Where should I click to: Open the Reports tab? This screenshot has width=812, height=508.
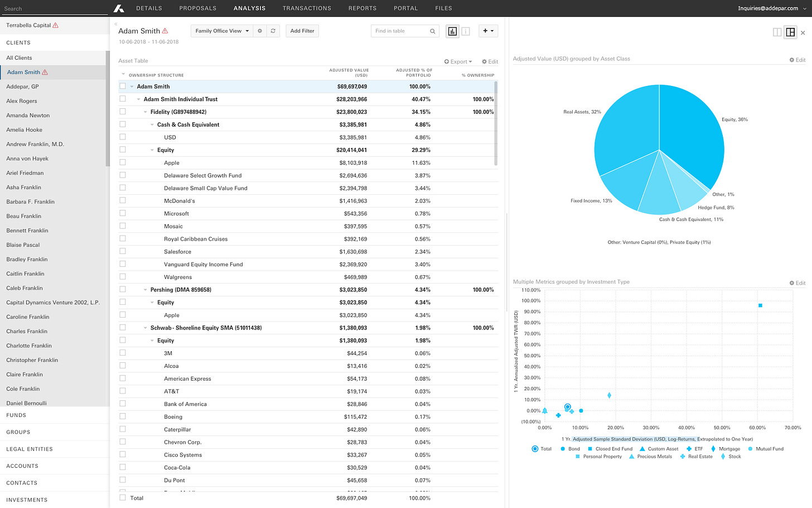[x=362, y=8]
